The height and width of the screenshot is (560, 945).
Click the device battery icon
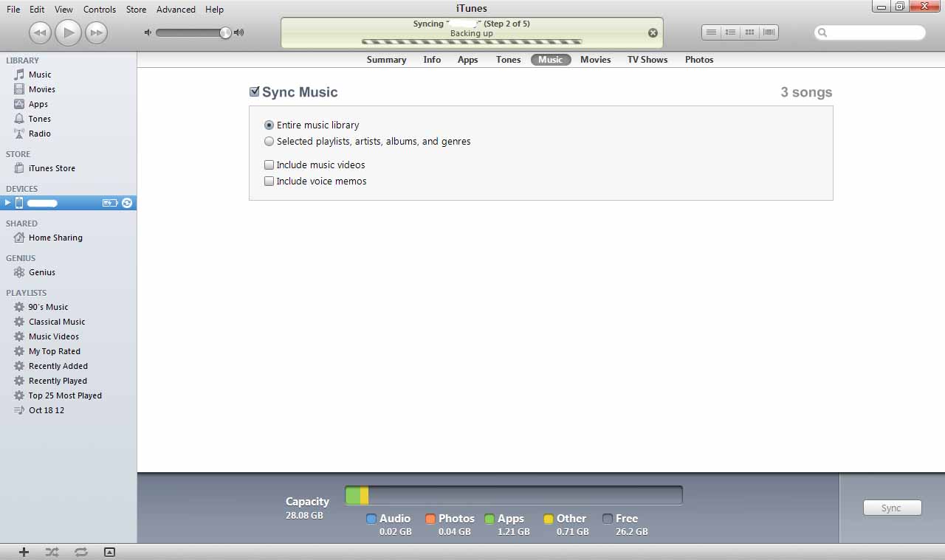(x=110, y=203)
